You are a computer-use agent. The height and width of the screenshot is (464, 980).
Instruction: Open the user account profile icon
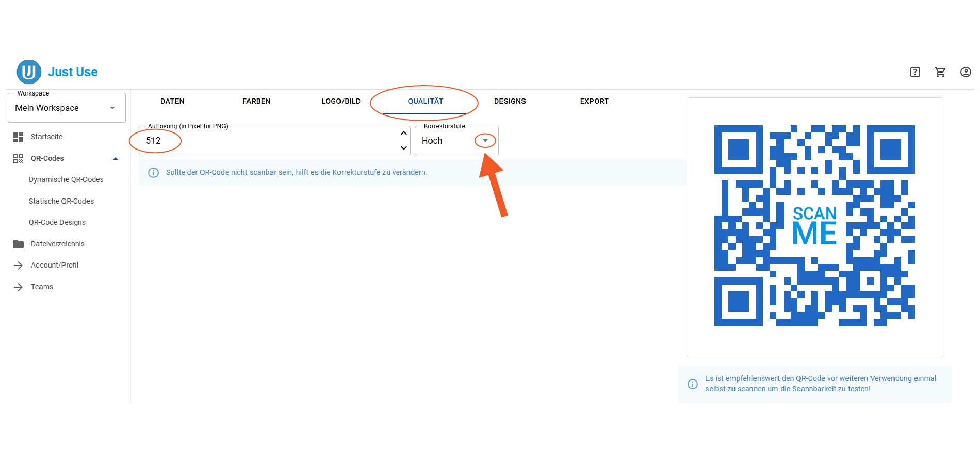pyautogui.click(x=966, y=72)
